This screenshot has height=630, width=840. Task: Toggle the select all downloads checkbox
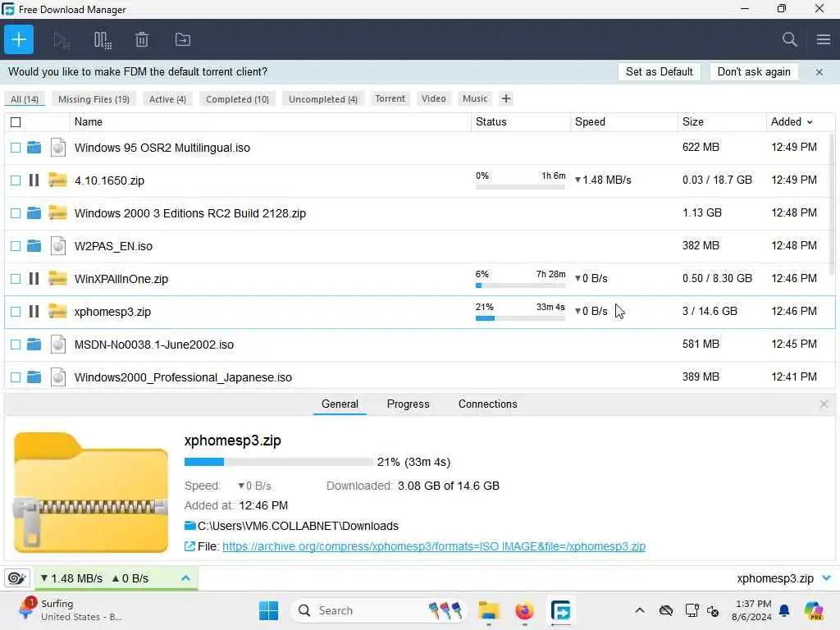coord(16,122)
